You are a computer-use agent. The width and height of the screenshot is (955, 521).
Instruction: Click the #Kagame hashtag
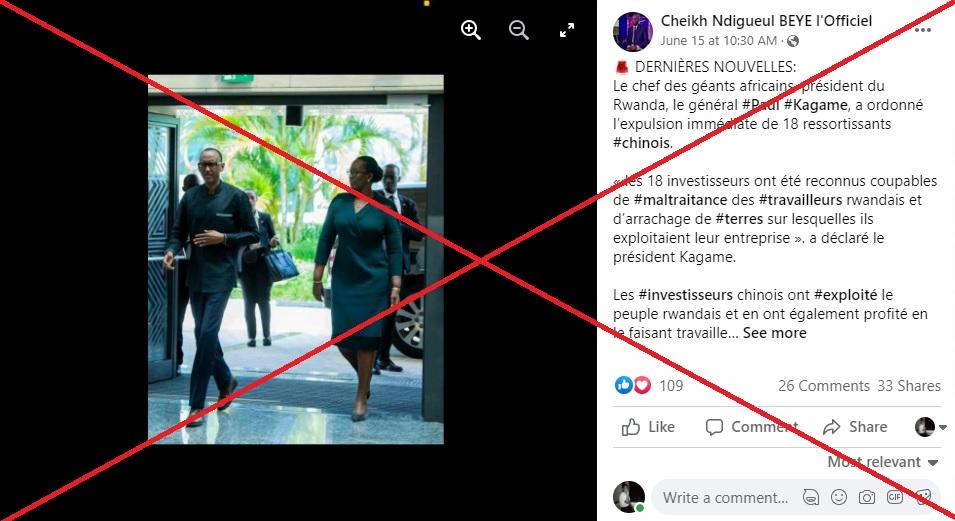(x=816, y=105)
